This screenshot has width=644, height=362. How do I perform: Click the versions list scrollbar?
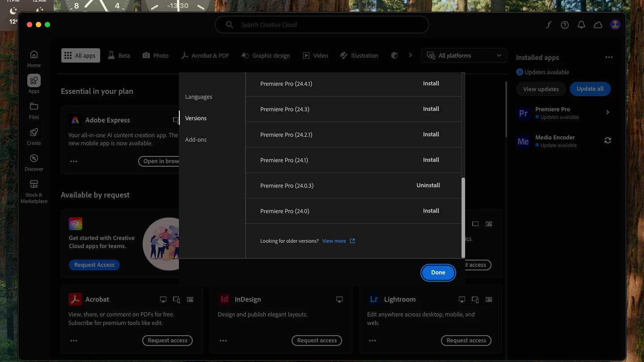463,217
